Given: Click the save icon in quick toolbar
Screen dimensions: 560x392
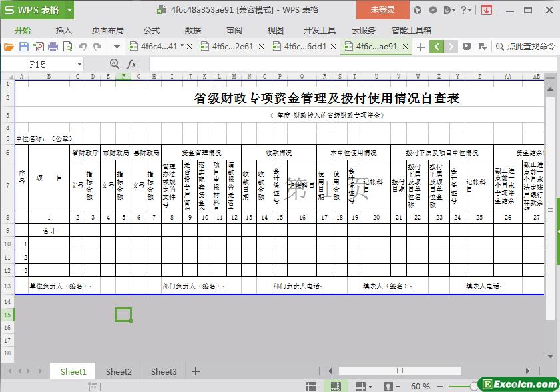Looking at the screenshot, I should click(x=23, y=47).
